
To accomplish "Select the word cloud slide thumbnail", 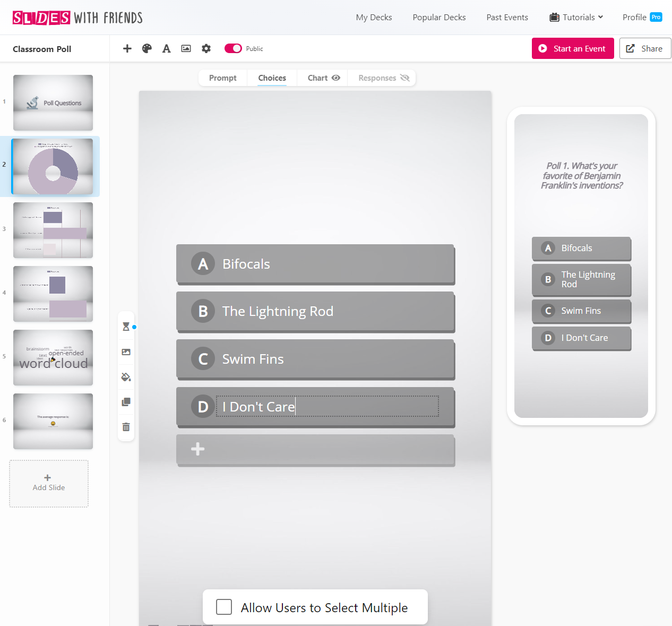I will pos(53,357).
